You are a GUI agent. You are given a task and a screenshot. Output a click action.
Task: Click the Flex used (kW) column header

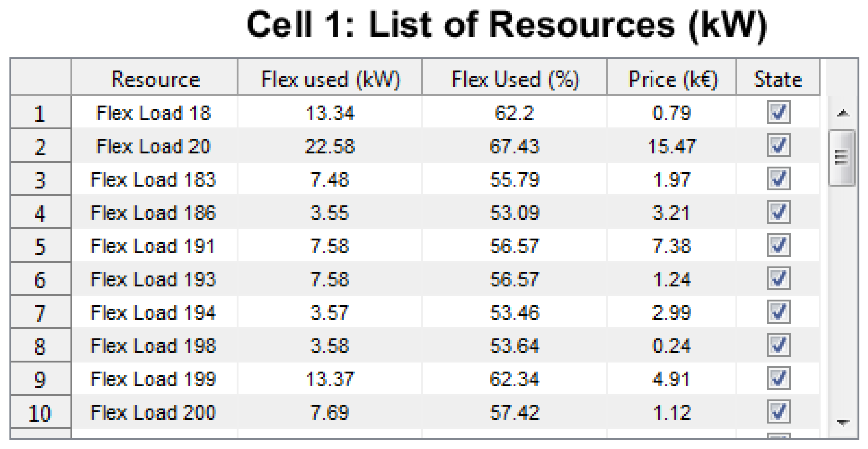click(x=330, y=78)
